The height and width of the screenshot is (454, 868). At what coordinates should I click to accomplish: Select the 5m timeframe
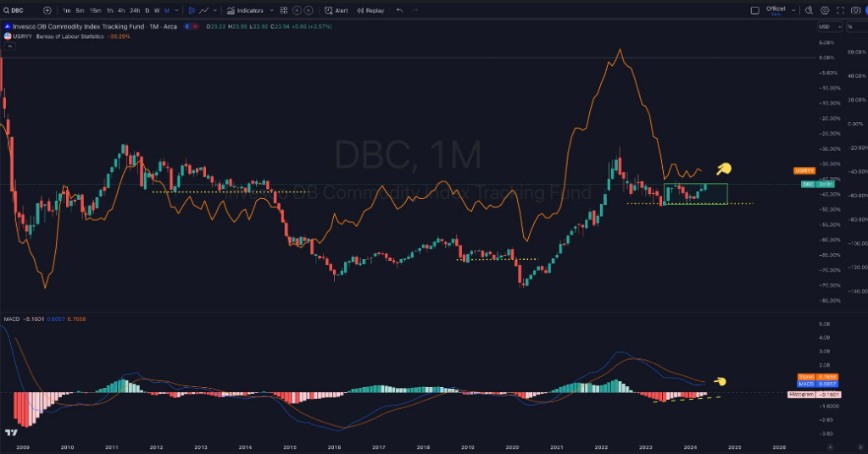tap(80, 10)
